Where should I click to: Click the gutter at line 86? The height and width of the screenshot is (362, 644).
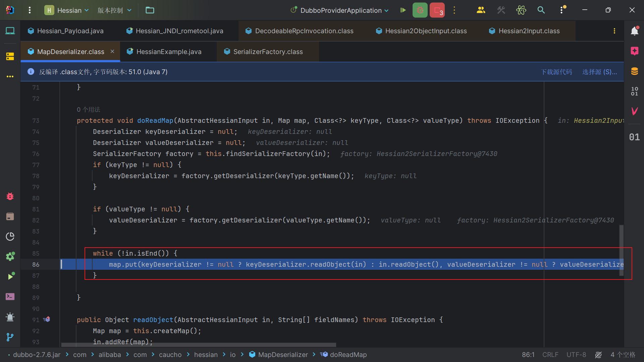click(36, 264)
